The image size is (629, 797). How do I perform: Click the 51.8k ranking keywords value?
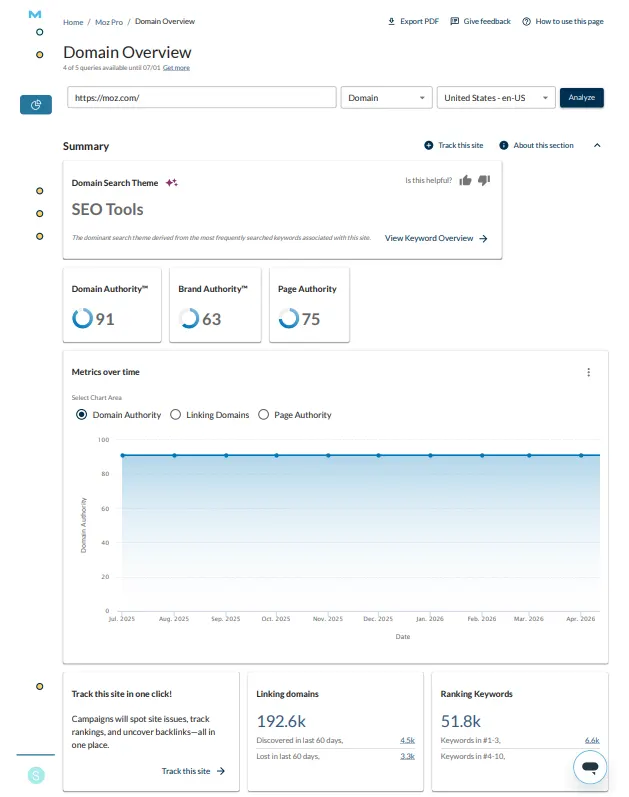tap(461, 721)
